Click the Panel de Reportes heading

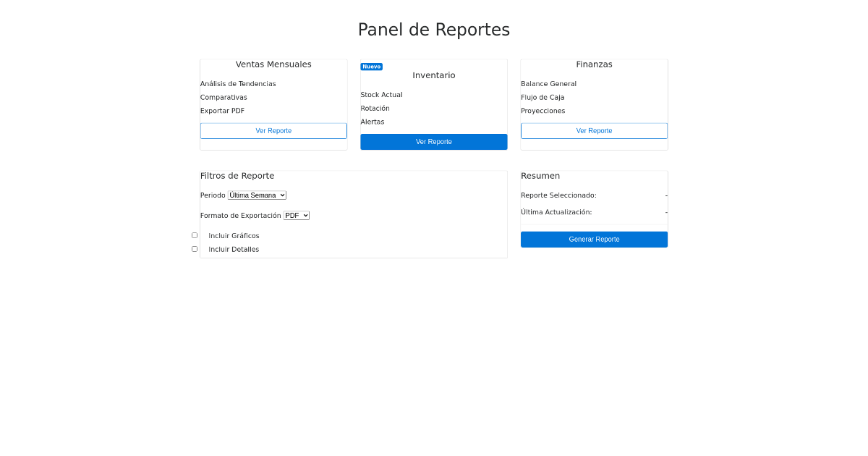(x=434, y=30)
